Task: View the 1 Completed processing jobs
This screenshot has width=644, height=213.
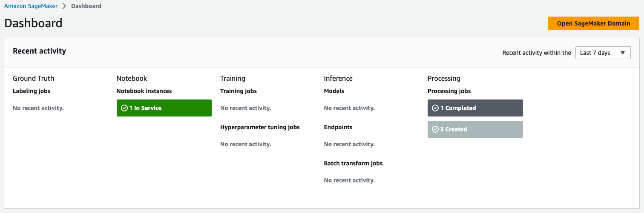Action: pos(475,108)
